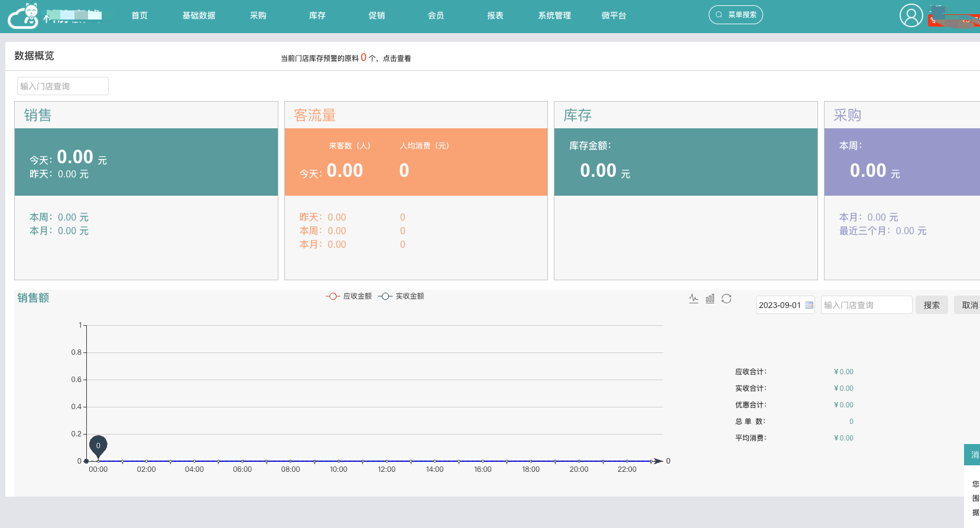The width and height of the screenshot is (980, 528).
Task: Click the 总 单 数: label
Action: [751, 422]
